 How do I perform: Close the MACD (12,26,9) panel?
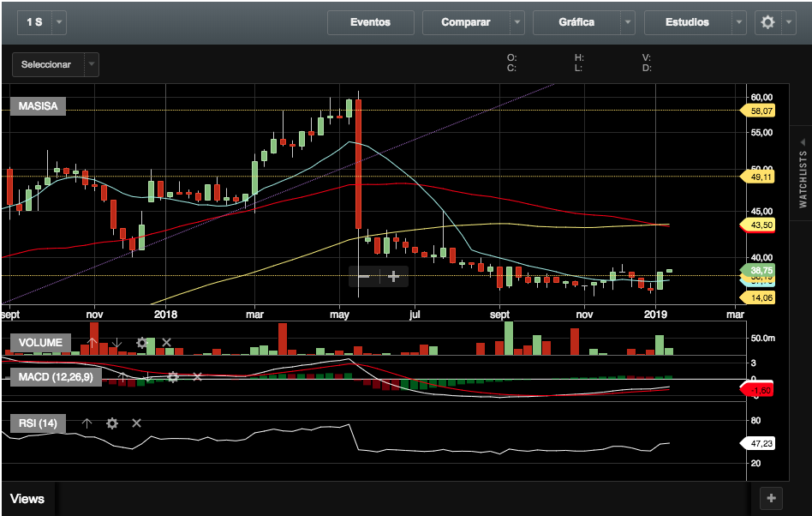coord(197,377)
